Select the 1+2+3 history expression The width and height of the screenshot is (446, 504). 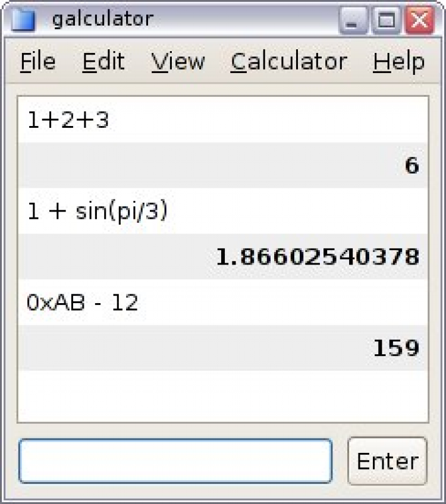(x=68, y=120)
